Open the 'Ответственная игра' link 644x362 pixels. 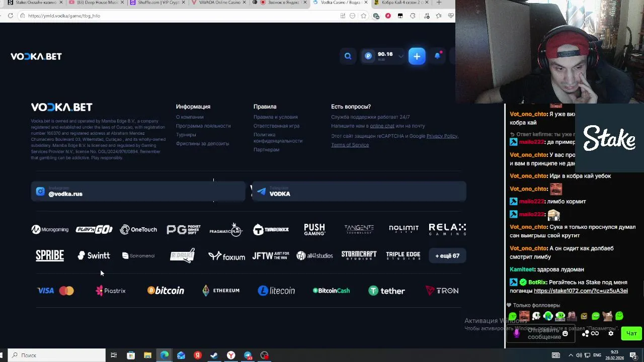[276, 126]
